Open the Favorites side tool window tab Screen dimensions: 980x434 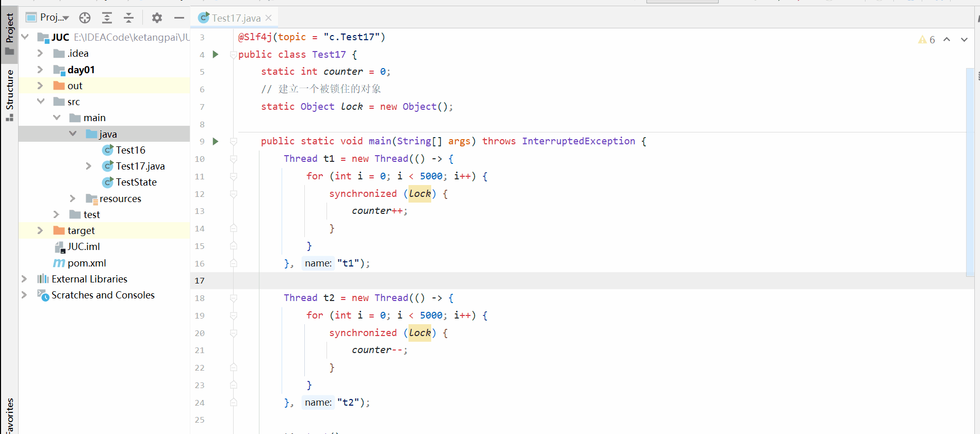point(9,415)
